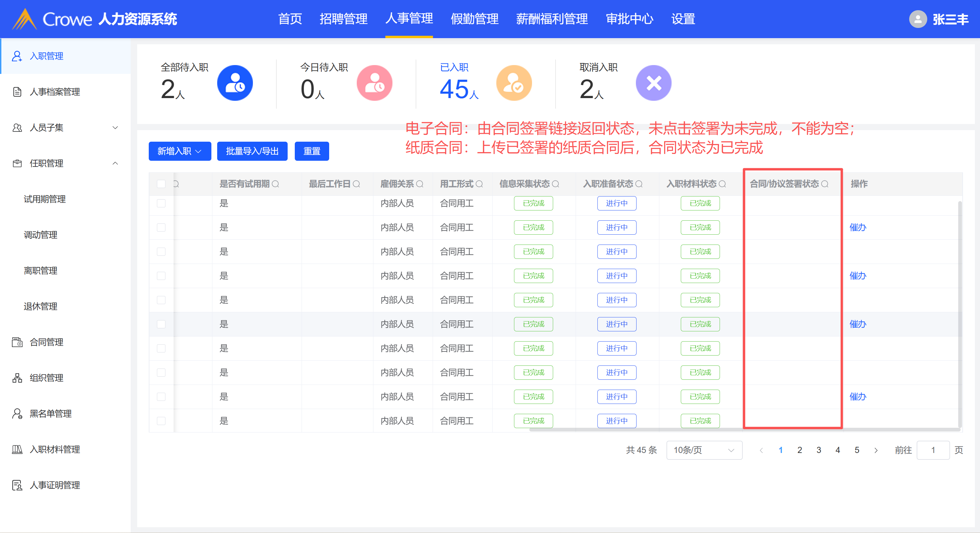Toggle the select-all checkbox in table header
This screenshot has height=533, width=980.
(161, 184)
